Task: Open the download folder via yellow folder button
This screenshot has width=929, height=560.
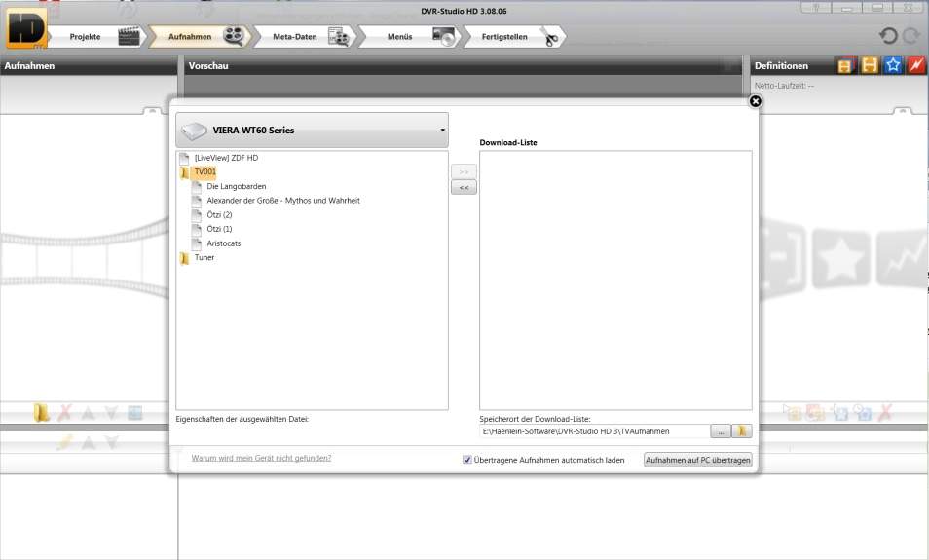Action: tap(742, 431)
